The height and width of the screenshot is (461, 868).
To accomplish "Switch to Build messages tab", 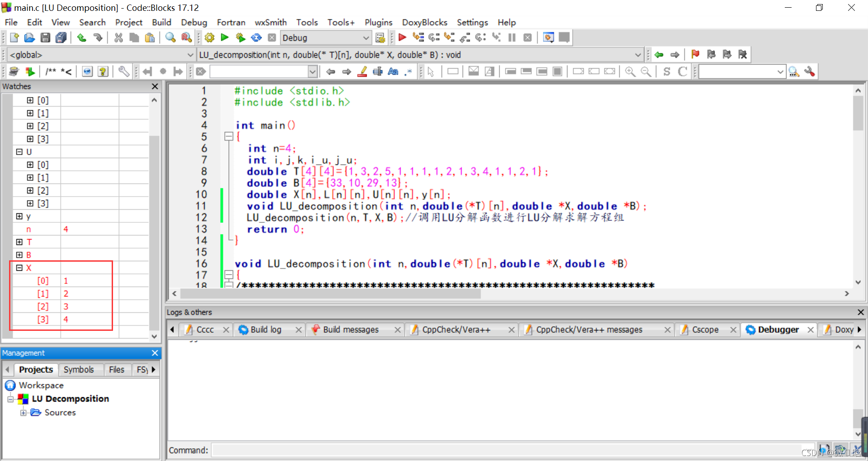I will [351, 330].
